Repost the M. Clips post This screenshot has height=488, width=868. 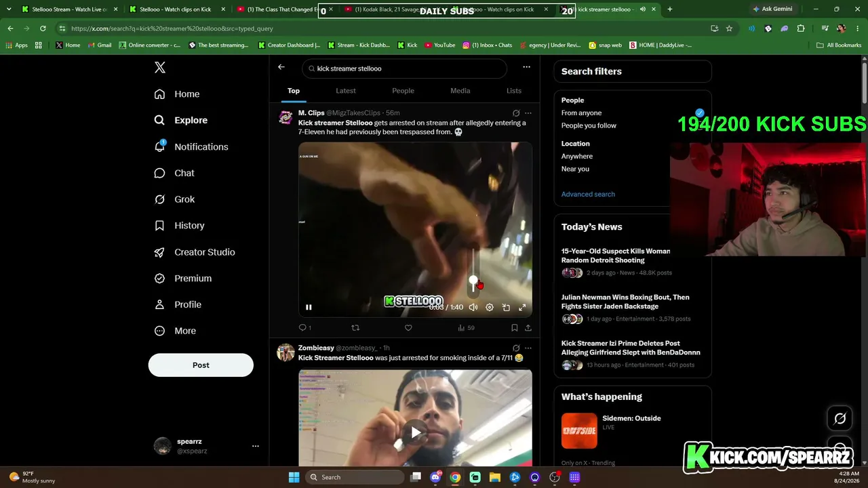click(x=355, y=328)
